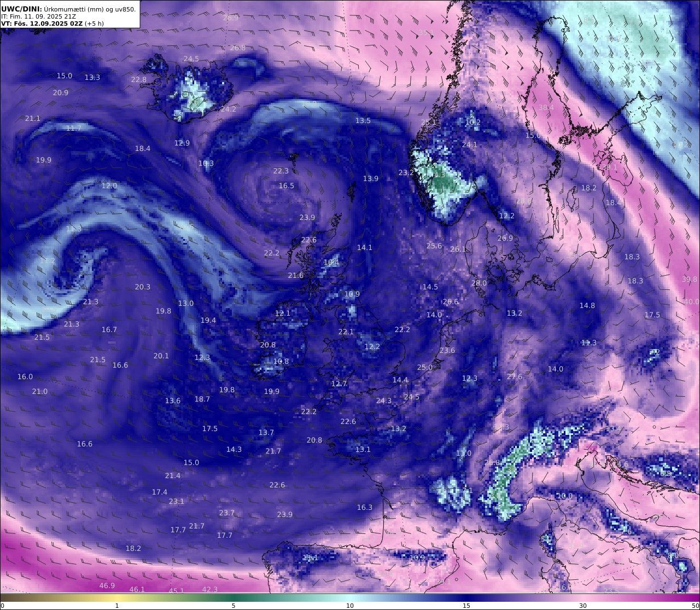Click the map value 16.7
Screen dimensions: 700x610
(x=109, y=330)
